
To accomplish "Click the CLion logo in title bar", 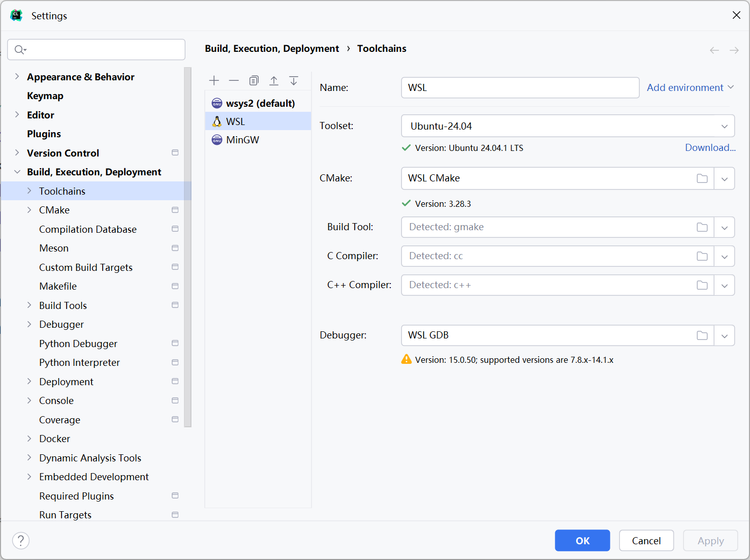I will [16, 15].
